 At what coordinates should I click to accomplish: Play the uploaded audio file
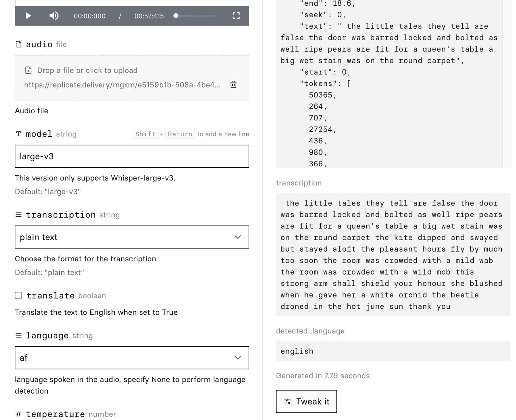click(28, 16)
